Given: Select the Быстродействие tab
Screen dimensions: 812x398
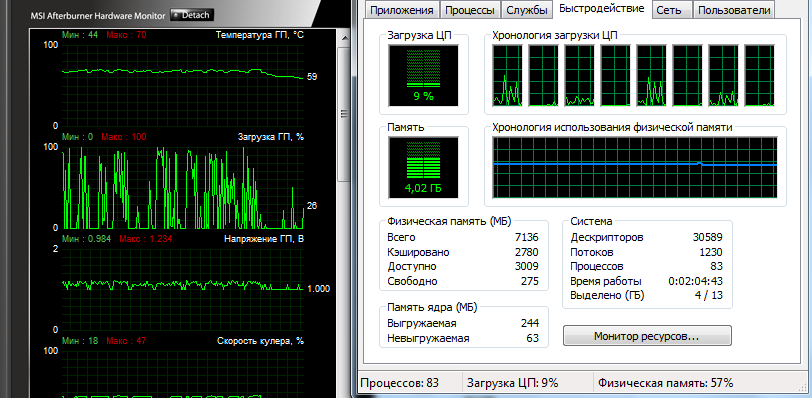Looking at the screenshot, I should tap(602, 8).
